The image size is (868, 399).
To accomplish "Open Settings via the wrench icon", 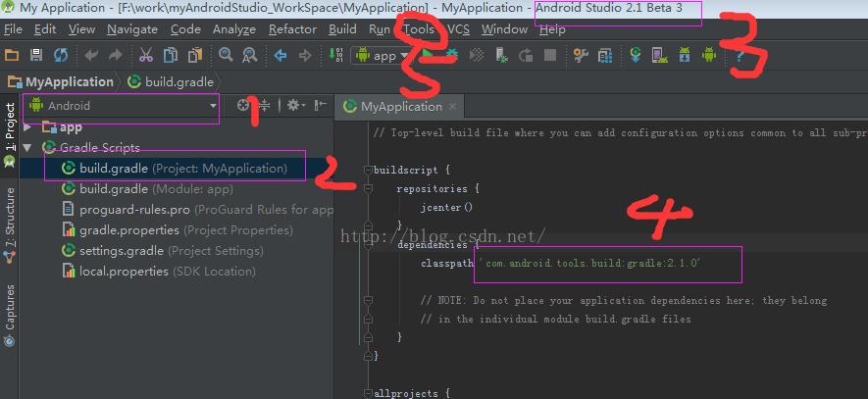I will click(581, 55).
